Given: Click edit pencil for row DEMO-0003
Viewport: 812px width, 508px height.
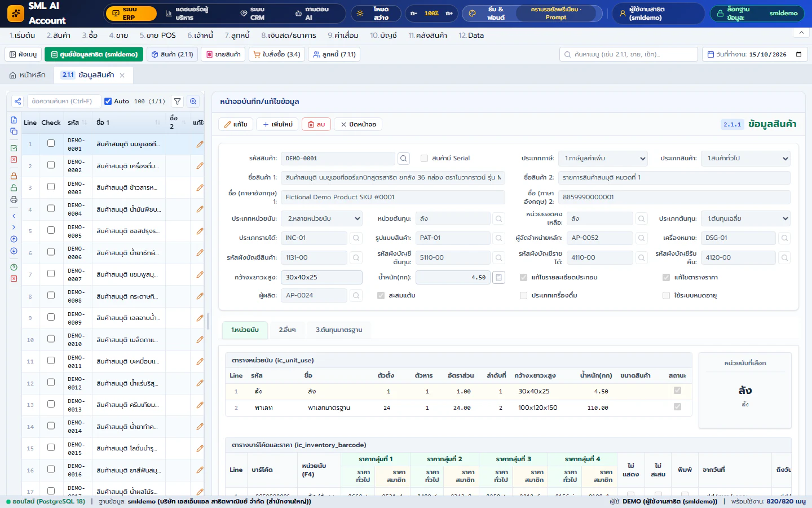Looking at the screenshot, I should point(200,188).
